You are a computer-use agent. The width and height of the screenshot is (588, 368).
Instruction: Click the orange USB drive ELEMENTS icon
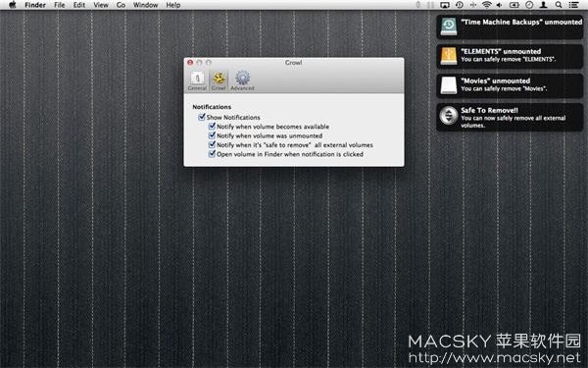pyautogui.click(x=449, y=56)
